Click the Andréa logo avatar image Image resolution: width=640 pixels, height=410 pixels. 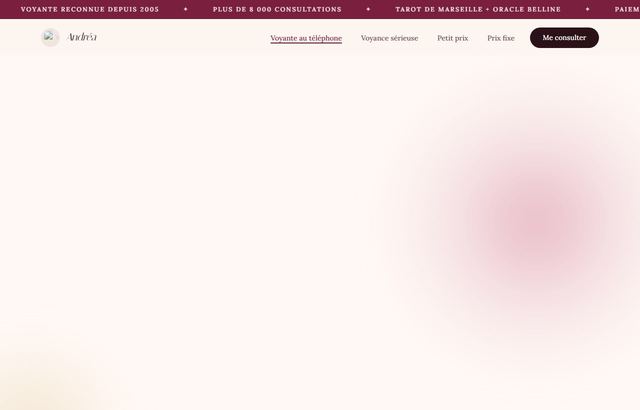click(50, 38)
